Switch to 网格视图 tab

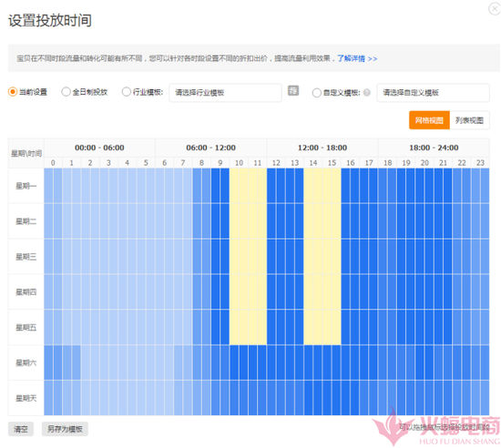429,120
